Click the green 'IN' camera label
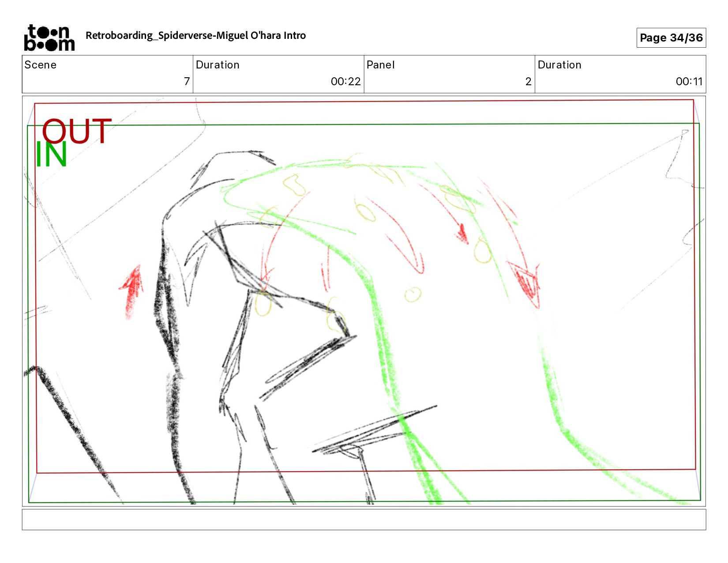The image size is (728, 563). pos(51,155)
